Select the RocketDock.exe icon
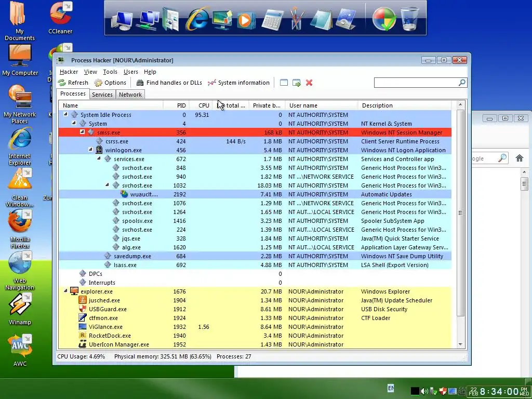The image size is (532, 399). pos(83,335)
